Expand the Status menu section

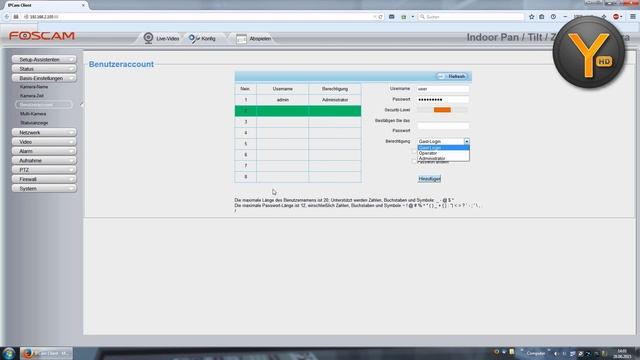(x=44, y=69)
